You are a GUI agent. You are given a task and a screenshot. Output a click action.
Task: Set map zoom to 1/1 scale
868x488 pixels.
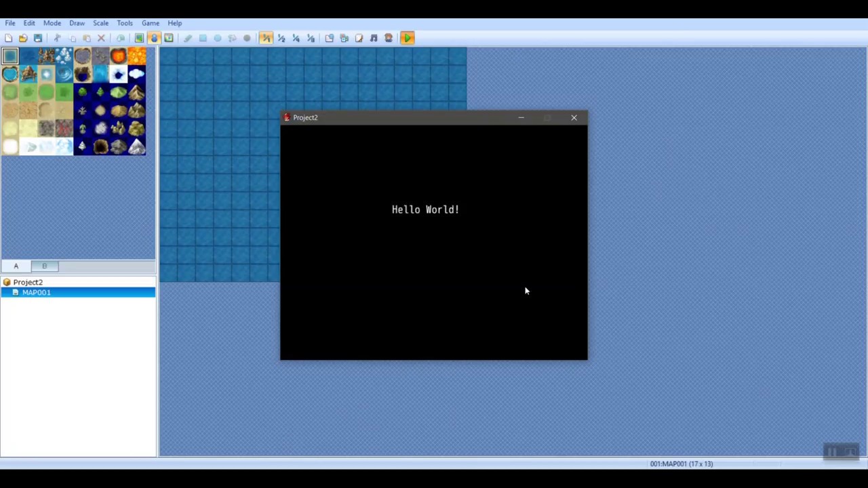pyautogui.click(x=266, y=38)
